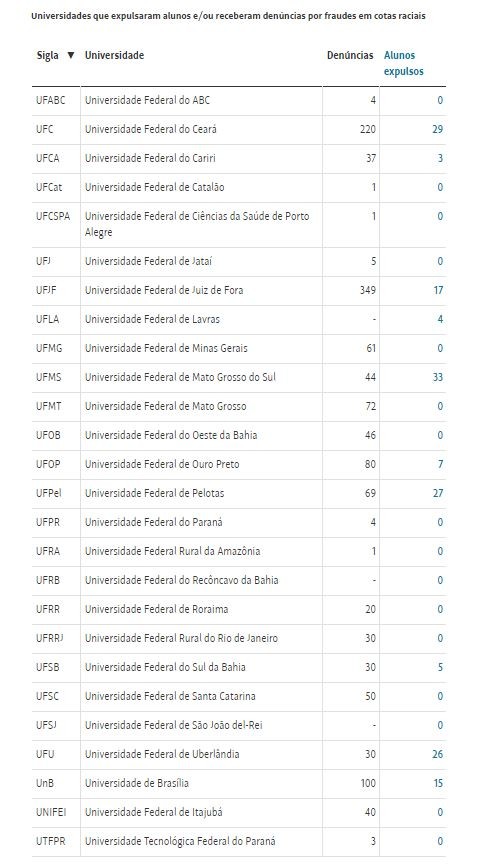Click the 33 expelled students value for UFMS

tap(437, 377)
